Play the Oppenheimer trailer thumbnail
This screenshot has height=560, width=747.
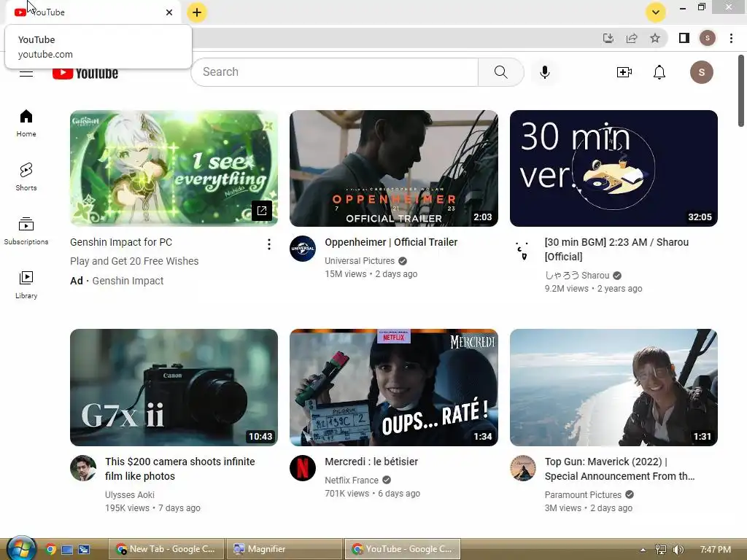point(393,168)
